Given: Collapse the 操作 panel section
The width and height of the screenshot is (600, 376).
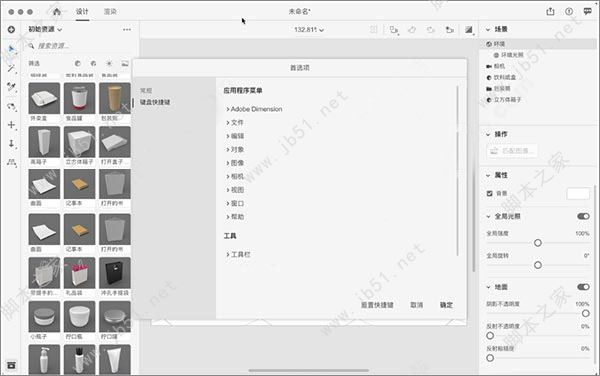Looking at the screenshot, I should (488, 134).
